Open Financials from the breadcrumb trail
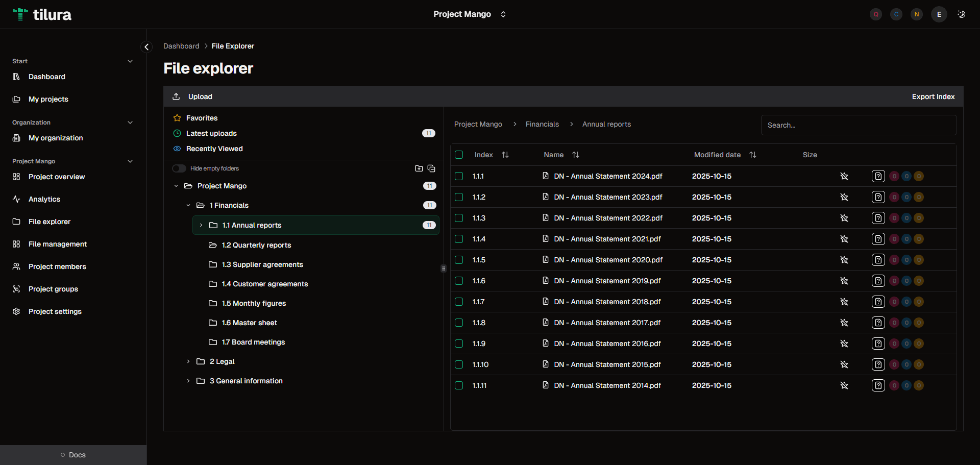The height and width of the screenshot is (465, 980). [542, 124]
